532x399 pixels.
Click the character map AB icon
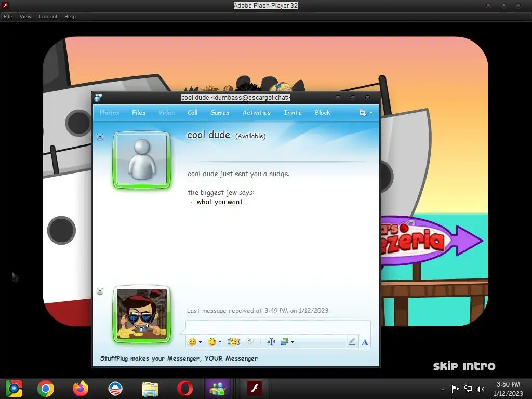(x=271, y=342)
